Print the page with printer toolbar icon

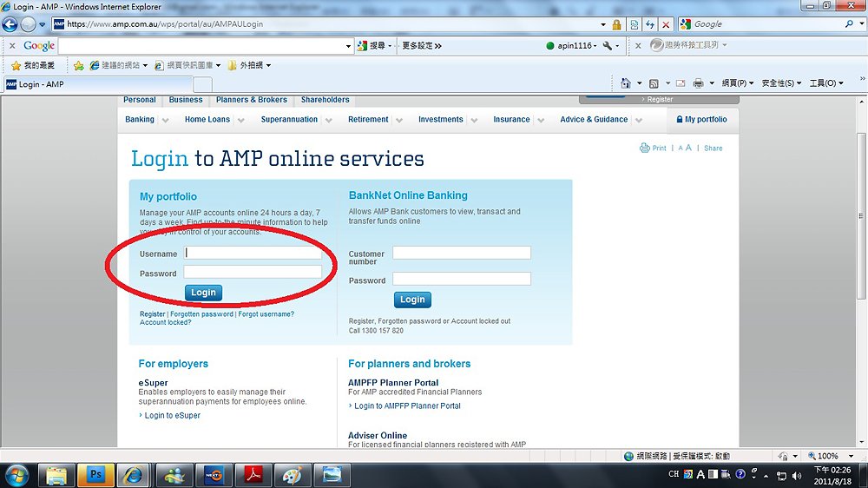[698, 83]
